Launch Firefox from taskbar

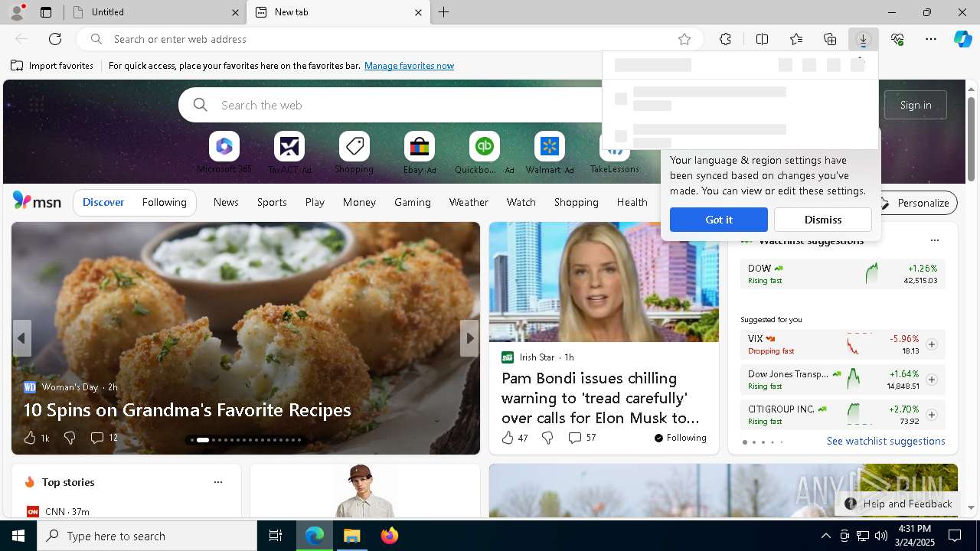pyautogui.click(x=389, y=536)
